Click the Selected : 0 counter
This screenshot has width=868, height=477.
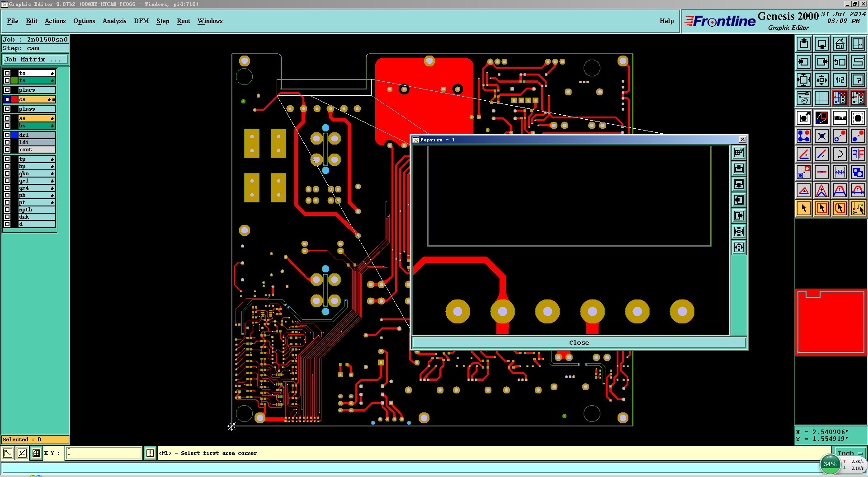point(35,440)
